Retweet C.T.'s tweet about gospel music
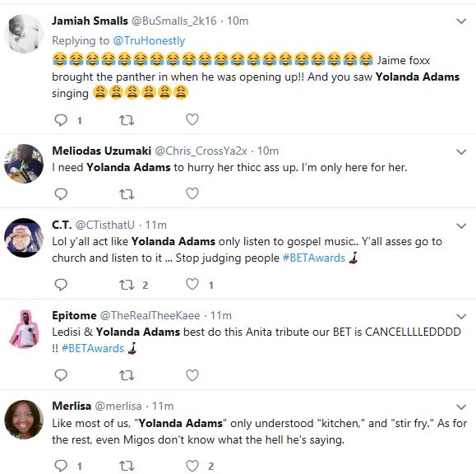Screen dimensions: 476x474 [127, 285]
